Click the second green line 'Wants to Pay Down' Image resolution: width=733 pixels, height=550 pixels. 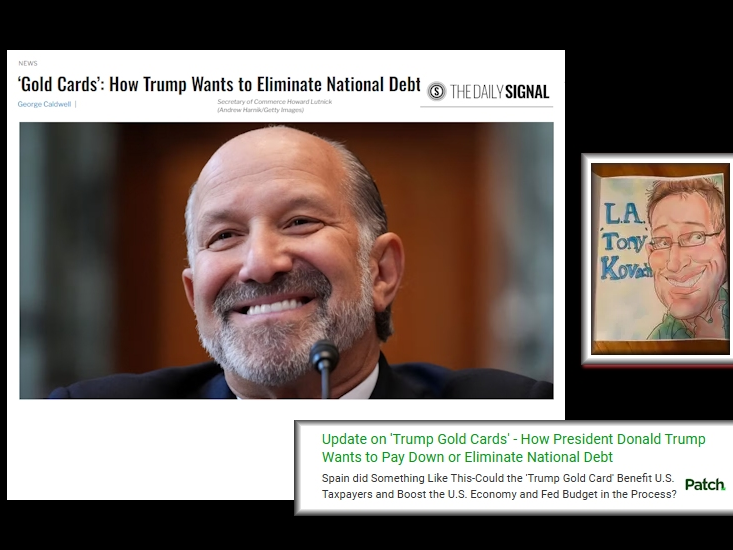tap(467, 457)
